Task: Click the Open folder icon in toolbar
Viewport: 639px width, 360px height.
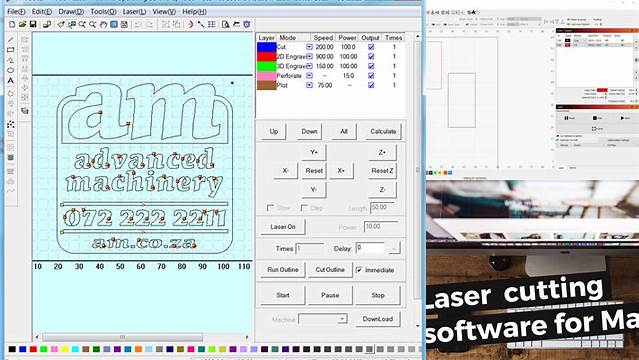Action: pyautogui.click(x=22, y=24)
